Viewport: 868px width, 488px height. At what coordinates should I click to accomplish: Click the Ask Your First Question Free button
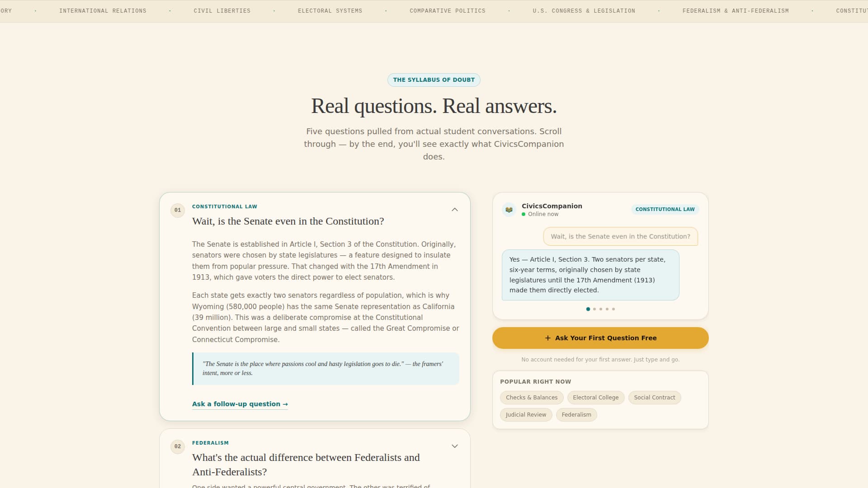(600, 338)
